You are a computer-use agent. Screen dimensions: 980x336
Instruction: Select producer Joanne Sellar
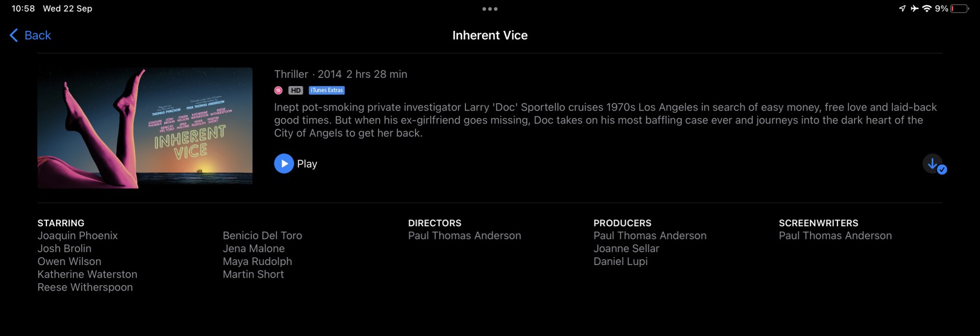point(626,248)
